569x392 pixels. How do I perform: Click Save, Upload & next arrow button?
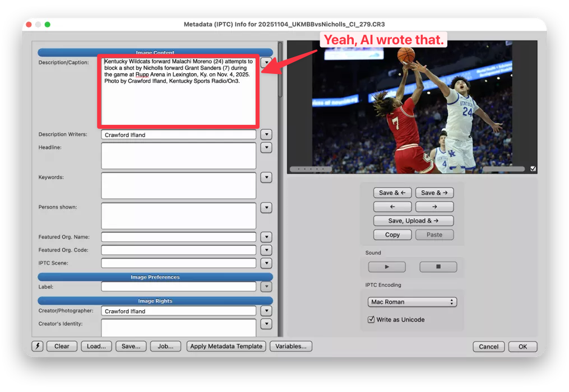click(413, 220)
